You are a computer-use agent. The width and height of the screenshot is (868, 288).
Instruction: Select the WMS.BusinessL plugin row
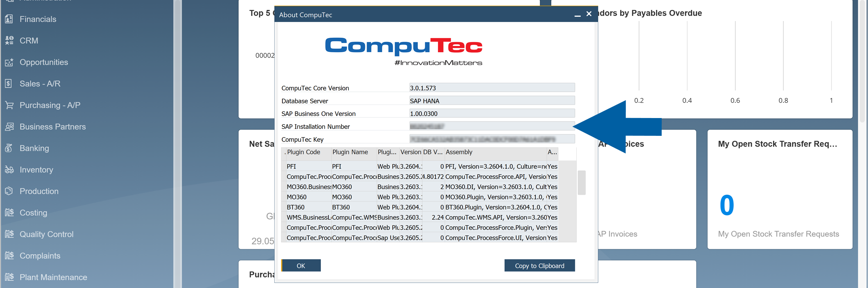422,217
